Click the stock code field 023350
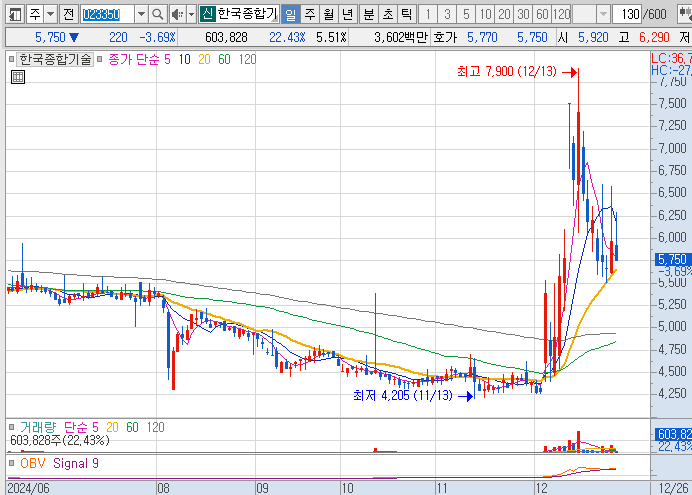This screenshot has width=692, height=495. coord(107,15)
